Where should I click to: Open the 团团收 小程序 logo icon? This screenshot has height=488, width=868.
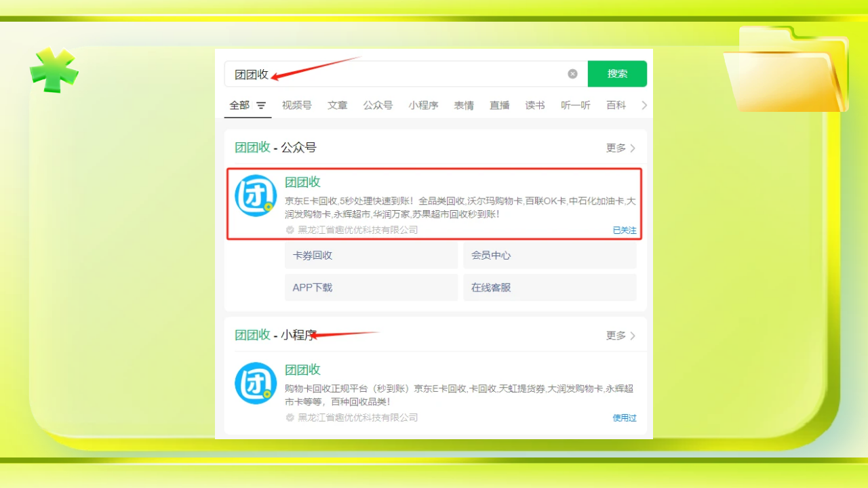tap(256, 384)
